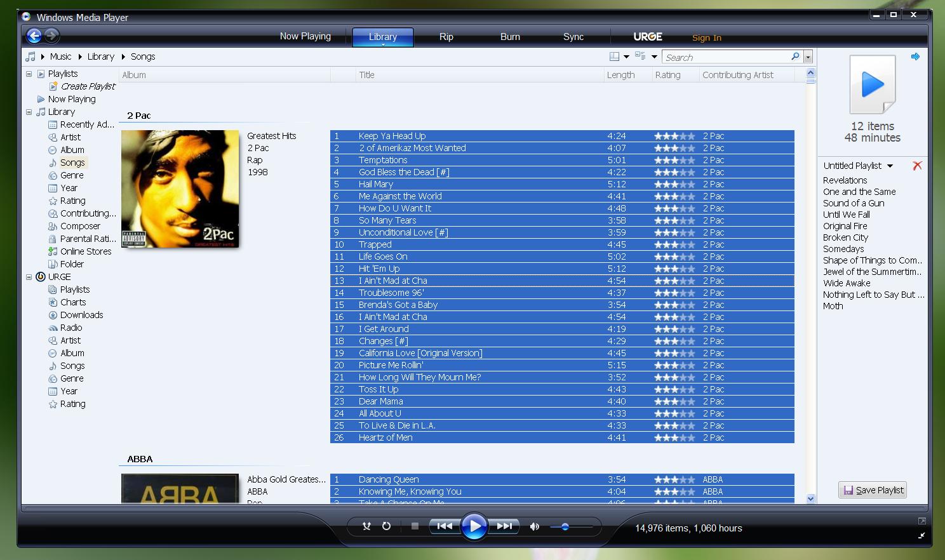Click the Library breadcrumb item
Viewport: 945px width, 560px height.
(101, 57)
